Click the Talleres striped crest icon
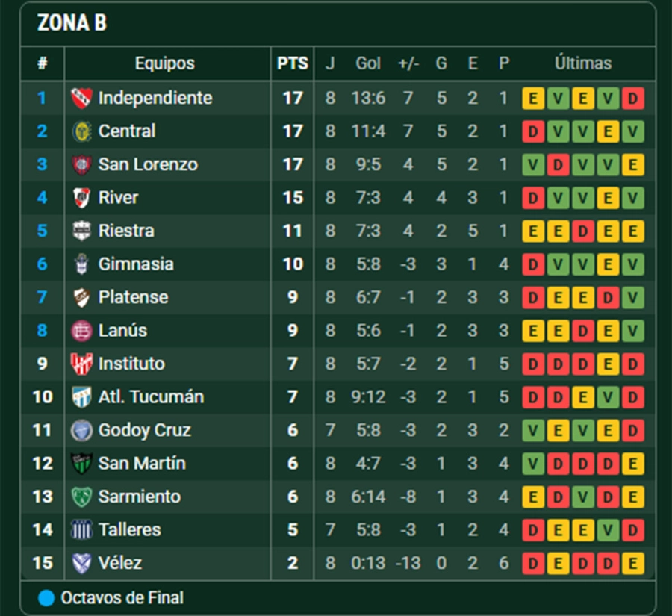Image resolution: width=672 pixels, height=616 pixels. [x=81, y=530]
